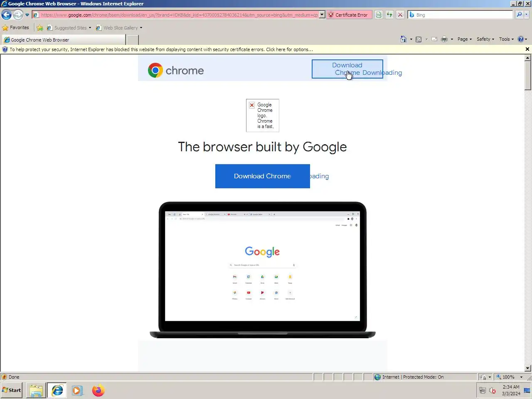Open the Tools menu
This screenshot has width=532, height=399.
click(506, 39)
